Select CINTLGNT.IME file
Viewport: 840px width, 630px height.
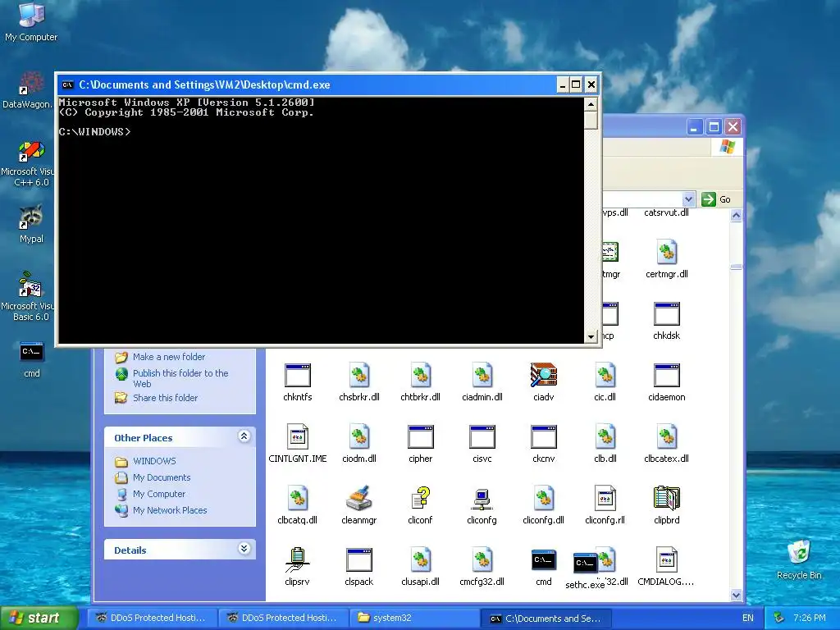point(297,444)
